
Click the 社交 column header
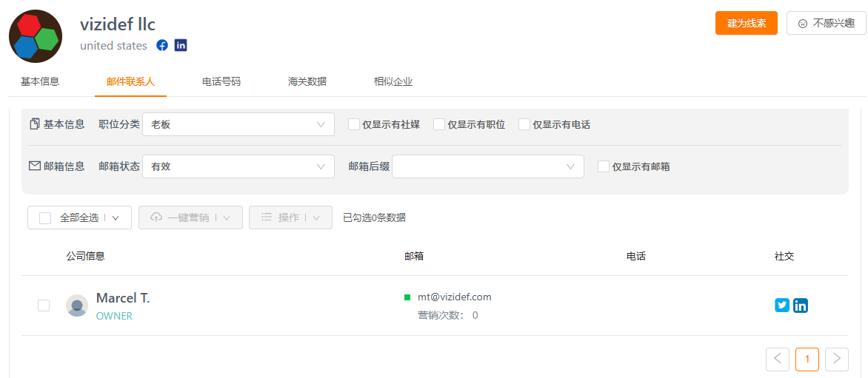pyautogui.click(x=784, y=257)
